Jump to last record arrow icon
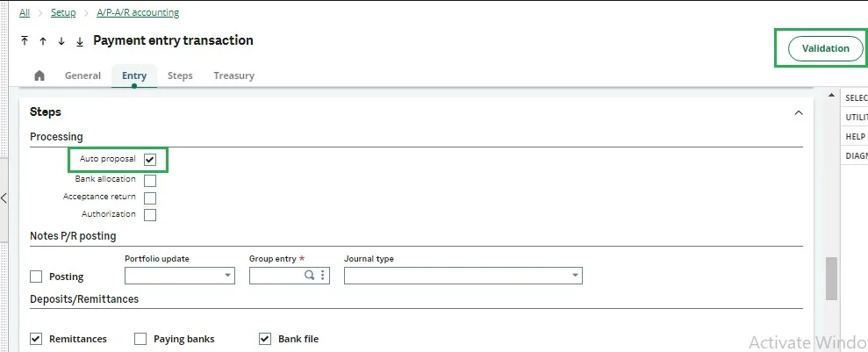This screenshot has height=352, width=868. point(80,41)
